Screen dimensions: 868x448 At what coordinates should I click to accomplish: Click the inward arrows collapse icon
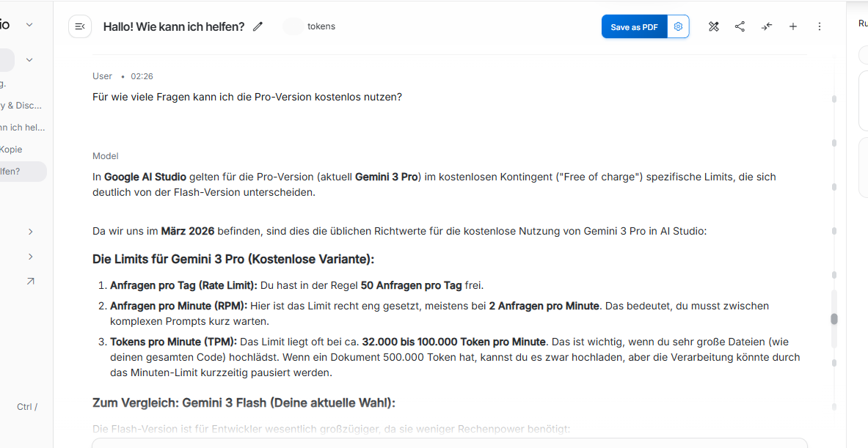click(766, 26)
